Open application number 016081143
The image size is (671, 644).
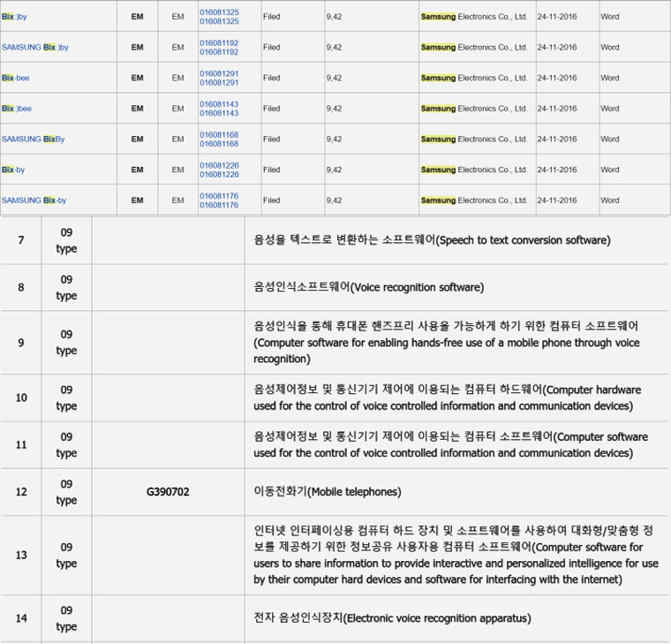tap(219, 109)
